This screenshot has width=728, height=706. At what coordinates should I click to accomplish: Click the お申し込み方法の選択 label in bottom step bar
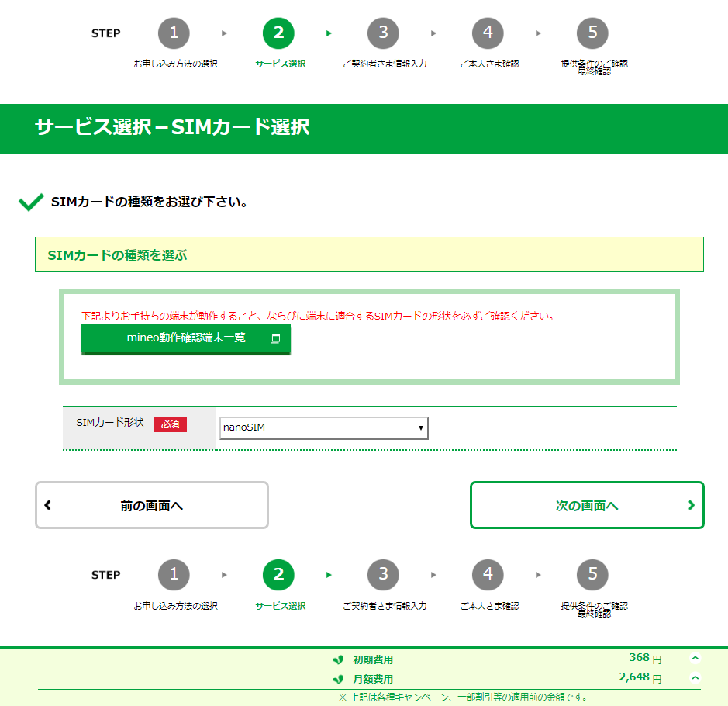pyautogui.click(x=175, y=606)
